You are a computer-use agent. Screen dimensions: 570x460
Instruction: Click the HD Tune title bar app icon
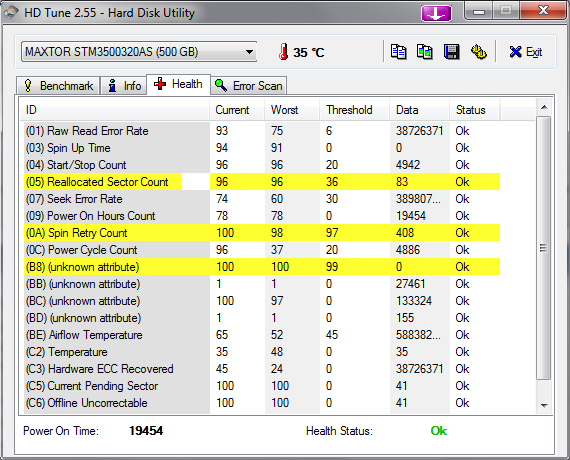[x=11, y=13]
